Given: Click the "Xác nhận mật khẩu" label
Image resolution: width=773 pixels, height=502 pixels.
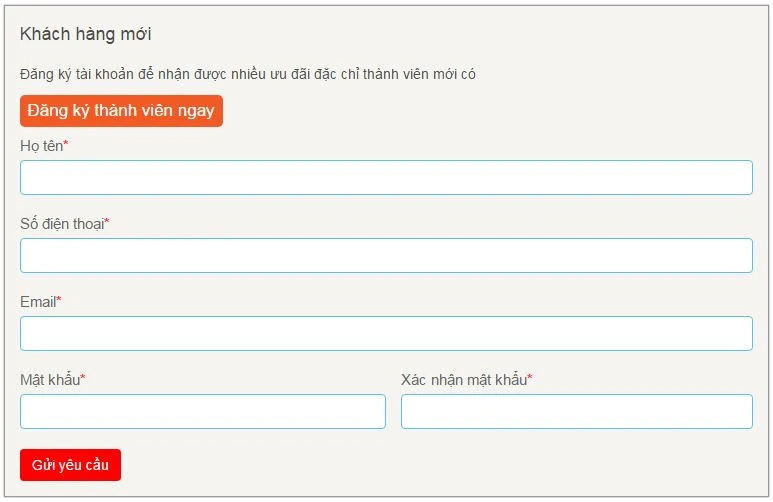Looking at the screenshot, I should tap(463, 380).
